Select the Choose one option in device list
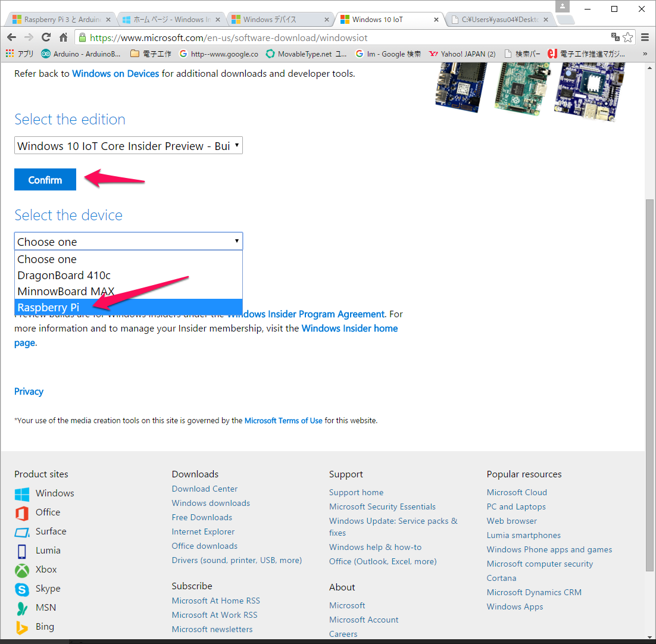Viewport: 656px width, 644px height. 129,260
